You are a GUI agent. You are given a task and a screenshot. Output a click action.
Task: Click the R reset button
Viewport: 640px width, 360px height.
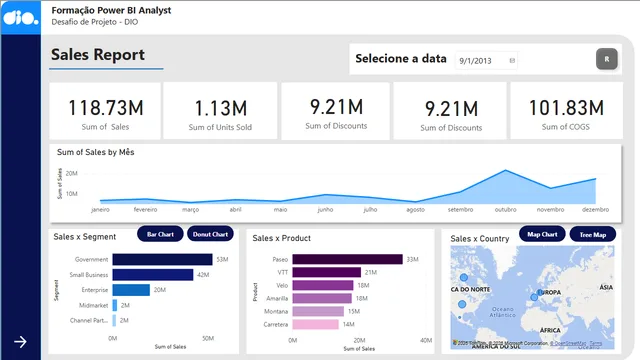pyautogui.click(x=607, y=59)
